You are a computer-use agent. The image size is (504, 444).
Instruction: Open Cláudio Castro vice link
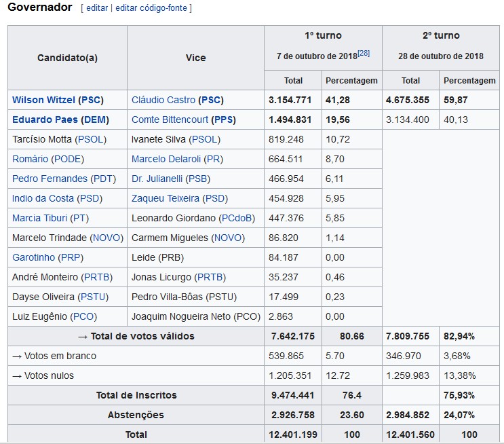point(163,100)
